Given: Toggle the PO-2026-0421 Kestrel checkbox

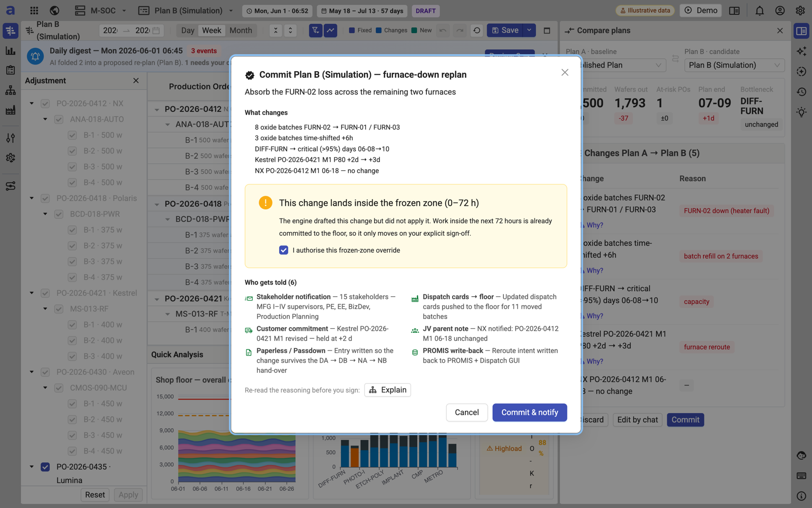Looking at the screenshot, I should click(x=45, y=293).
